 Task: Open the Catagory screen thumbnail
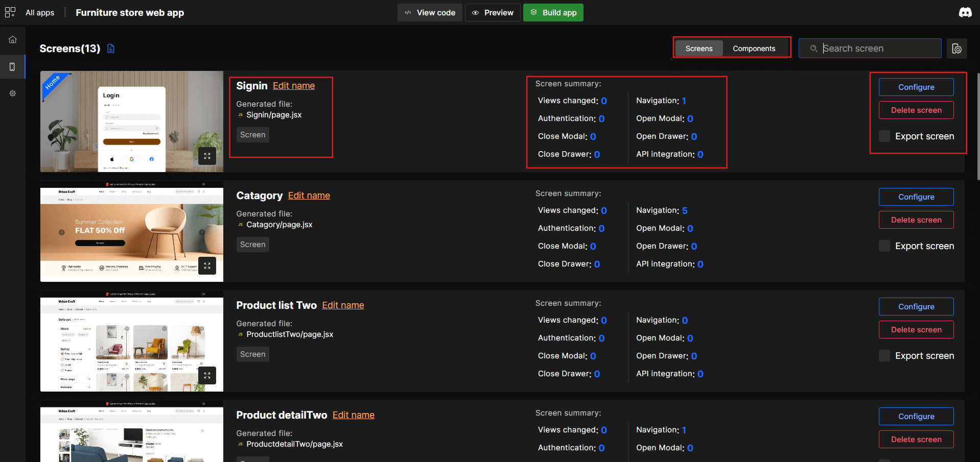[x=132, y=231]
